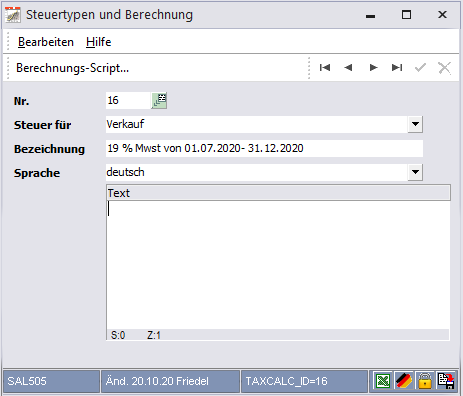
Task: Click the Änd. 20.10.20 Friedel status panel
Action: pyautogui.click(x=170, y=381)
